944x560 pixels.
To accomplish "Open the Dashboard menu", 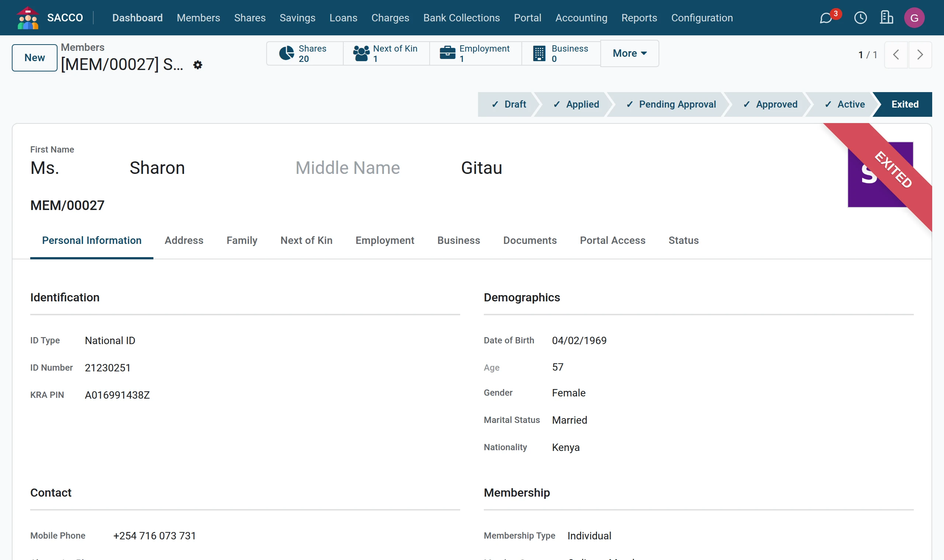I will point(138,18).
